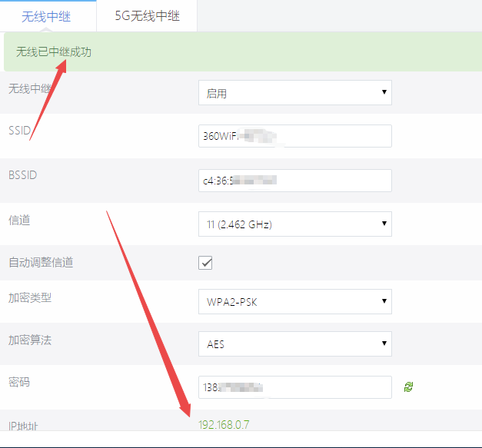Open the 5G无线中继 tab
This screenshot has height=448, width=482.
(x=147, y=16)
